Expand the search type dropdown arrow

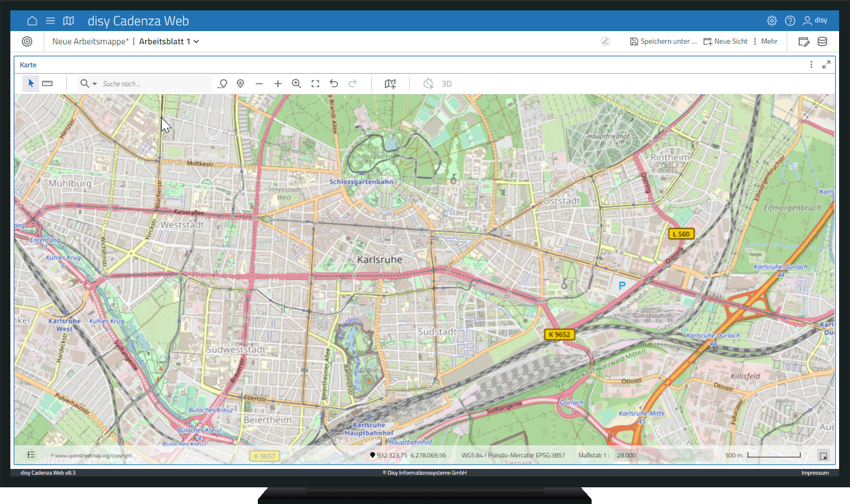[95, 84]
